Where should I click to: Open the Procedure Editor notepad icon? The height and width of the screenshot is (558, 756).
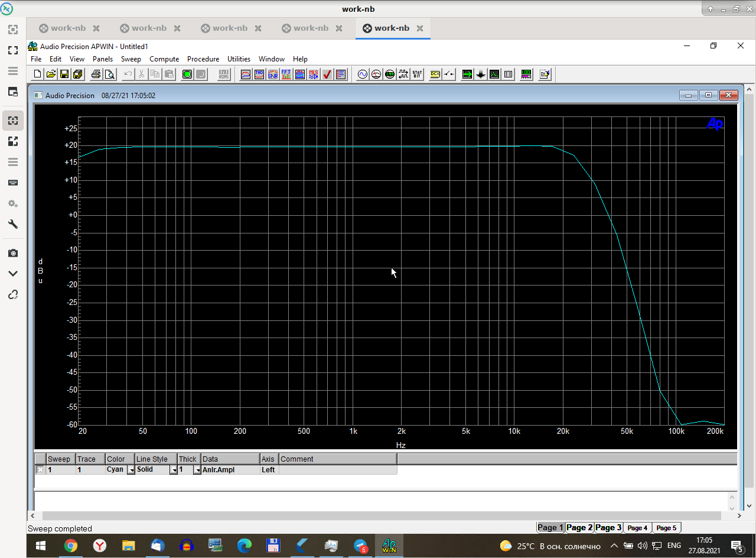click(x=545, y=74)
